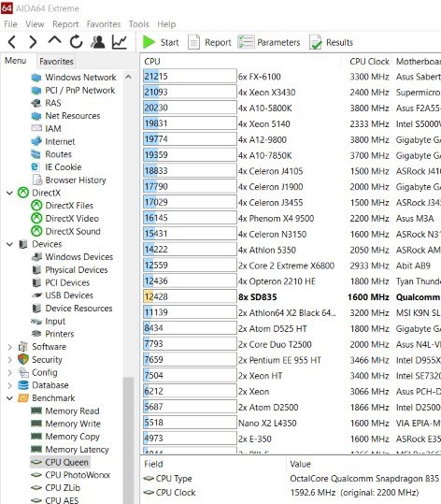Click the Start button label

coord(169,42)
